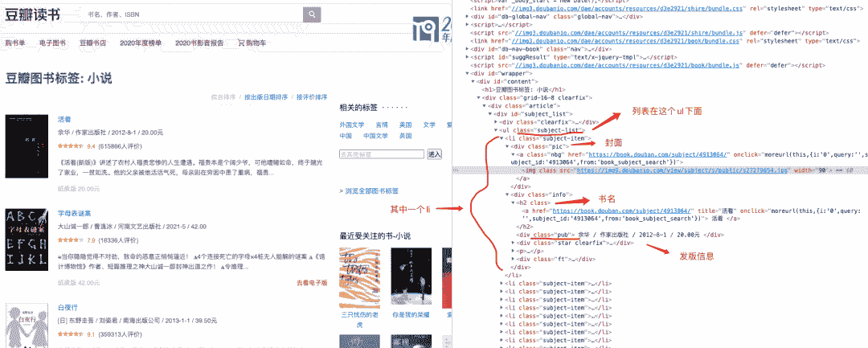Screen dimensions: 868x348
Task: Go to the 2020年度榜单 menu item
Action: point(141,43)
